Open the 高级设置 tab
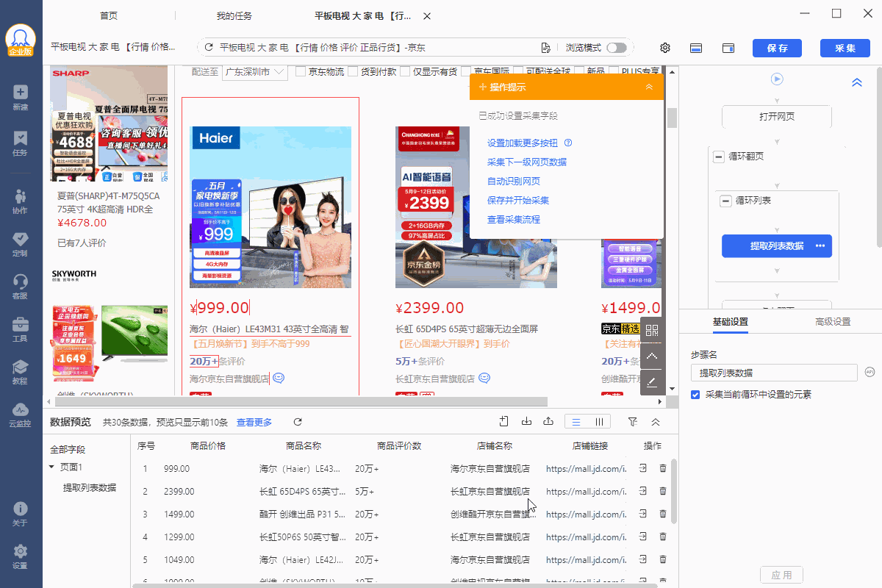 [833, 322]
